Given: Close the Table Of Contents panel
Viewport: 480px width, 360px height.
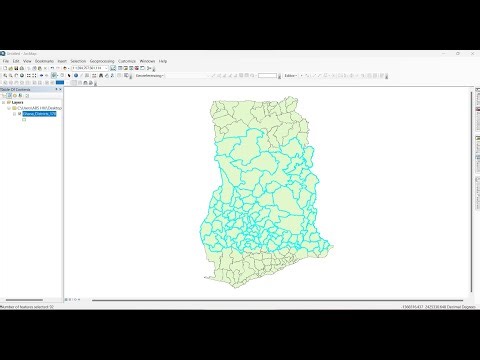Looking at the screenshot, I should 60,89.
